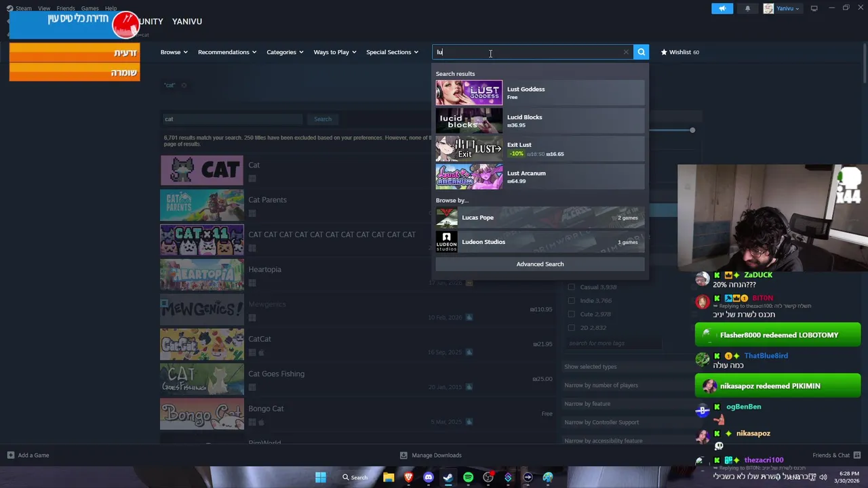Viewport: 868px width, 488px height.
Task: Click the Advanced Search button
Action: tap(540, 264)
